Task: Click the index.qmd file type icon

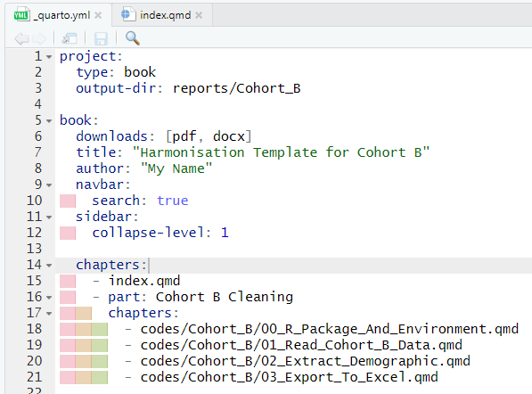Action: pos(128,14)
